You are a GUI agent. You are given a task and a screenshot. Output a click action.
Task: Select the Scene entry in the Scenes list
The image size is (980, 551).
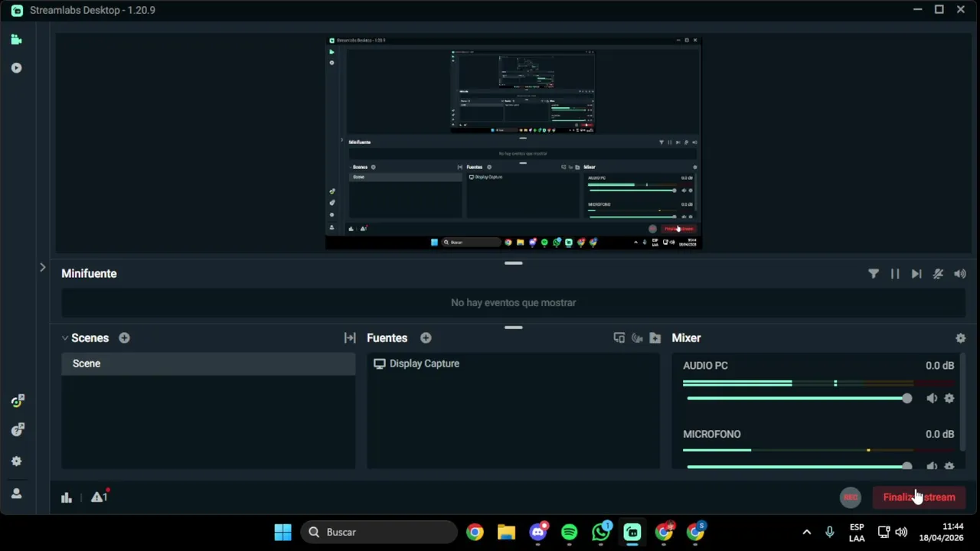[208, 364]
